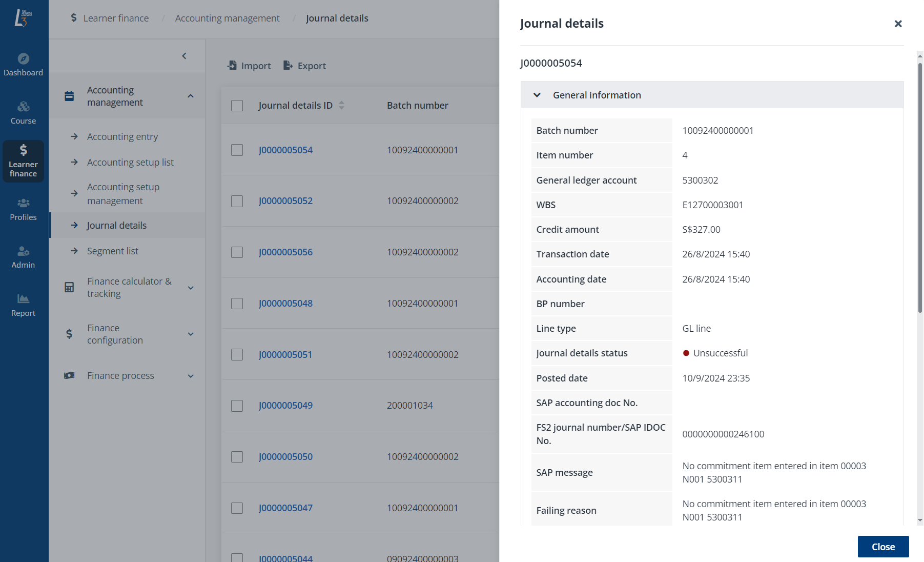This screenshot has height=562, width=924.
Task: Select the Course icon in the sidebar
Action: (23, 112)
